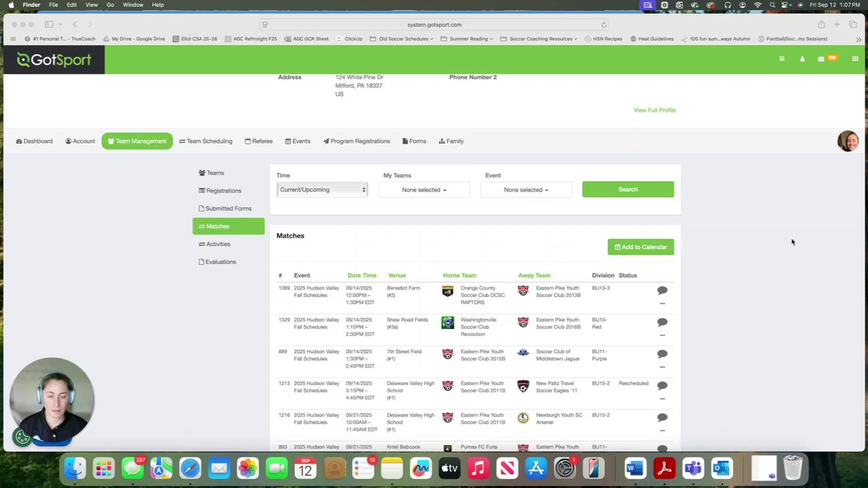The height and width of the screenshot is (488, 868).
Task: Show more bookmarks overflow chevron
Action: click(x=859, y=39)
